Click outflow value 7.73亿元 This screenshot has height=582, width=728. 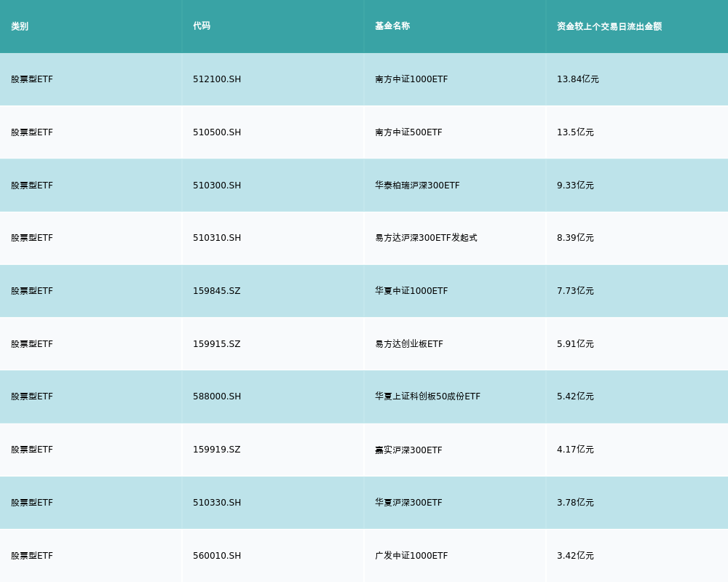575,290
